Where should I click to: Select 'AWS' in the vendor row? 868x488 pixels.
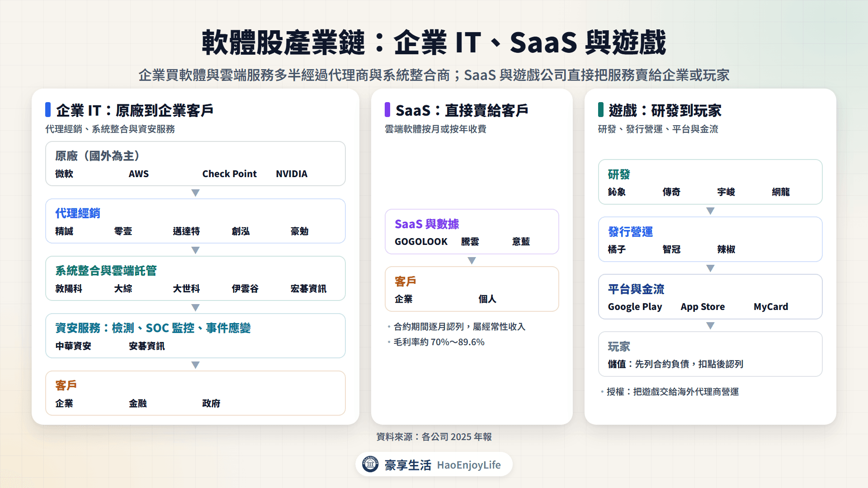point(139,174)
